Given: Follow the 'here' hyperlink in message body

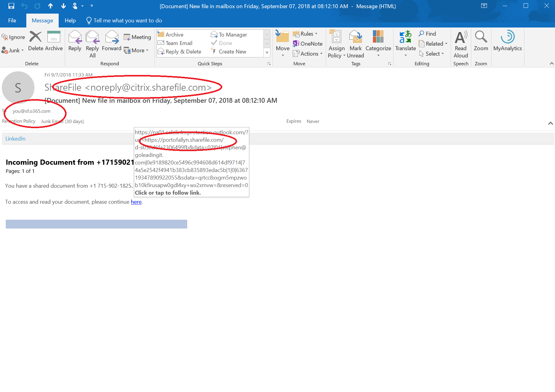Looking at the screenshot, I should tap(136, 202).
